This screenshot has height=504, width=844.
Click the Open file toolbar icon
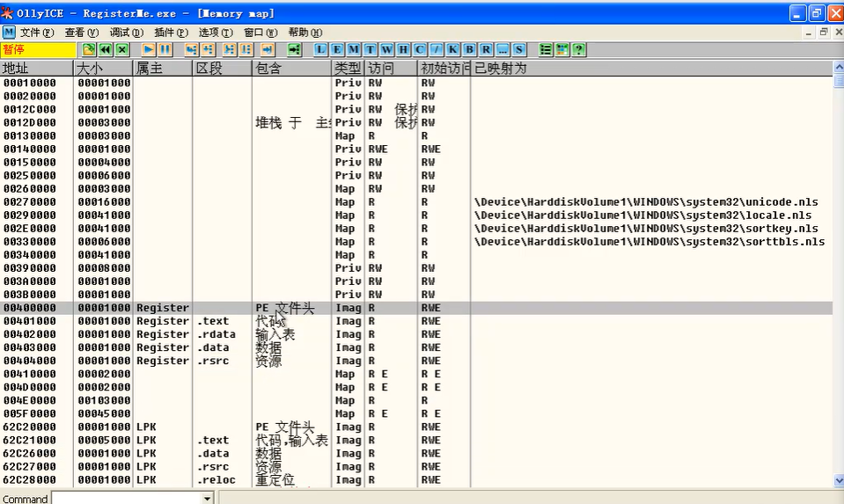point(89,50)
